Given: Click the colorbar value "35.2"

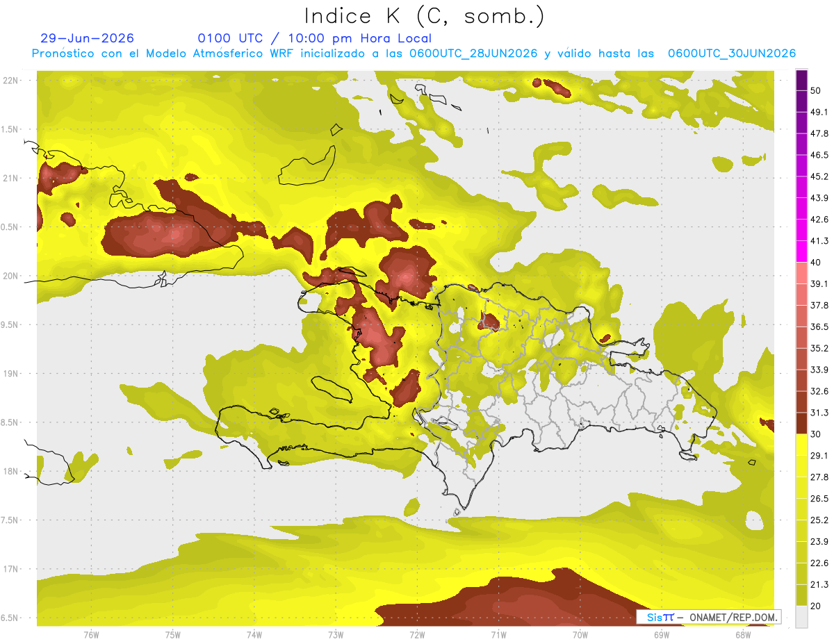Looking at the screenshot, I should pyautogui.click(x=819, y=348).
